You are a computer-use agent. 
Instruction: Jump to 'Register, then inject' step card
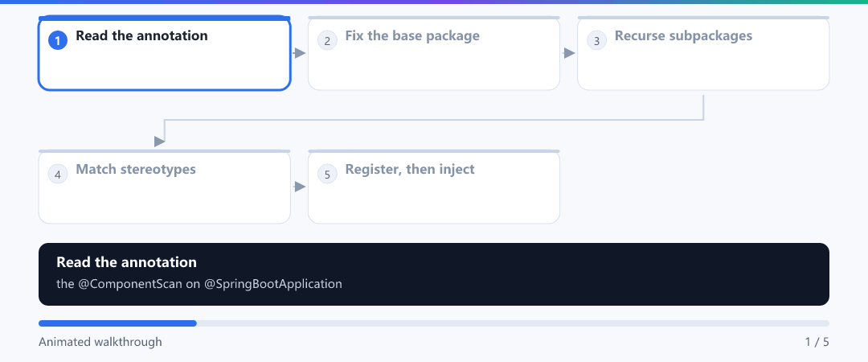pyautogui.click(x=434, y=187)
